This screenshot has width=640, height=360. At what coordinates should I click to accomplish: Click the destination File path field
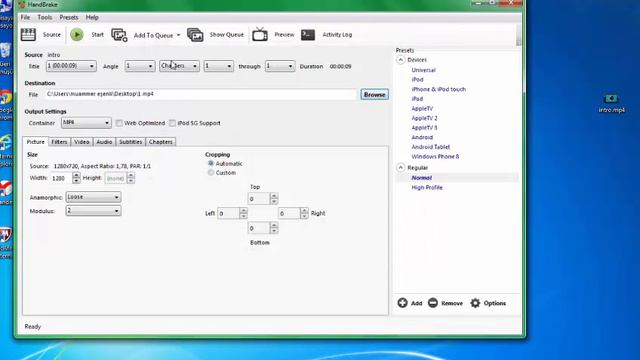pos(201,94)
